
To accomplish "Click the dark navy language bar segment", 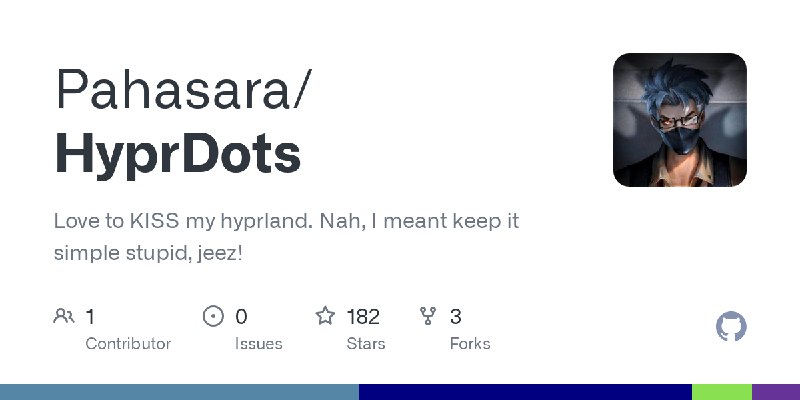I will tap(526, 392).
